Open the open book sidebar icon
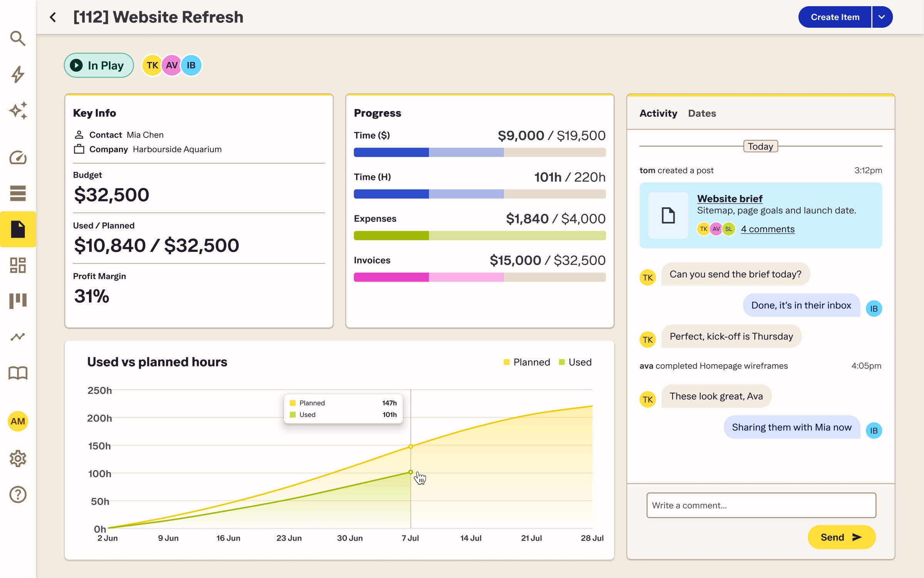The height and width of the screenshot is (578, 924). 18,373
